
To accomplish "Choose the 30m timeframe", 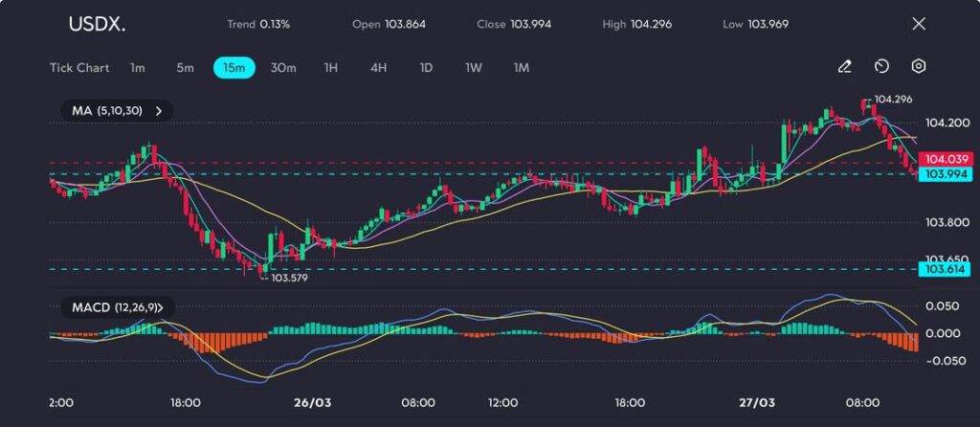I will (283, 68).
